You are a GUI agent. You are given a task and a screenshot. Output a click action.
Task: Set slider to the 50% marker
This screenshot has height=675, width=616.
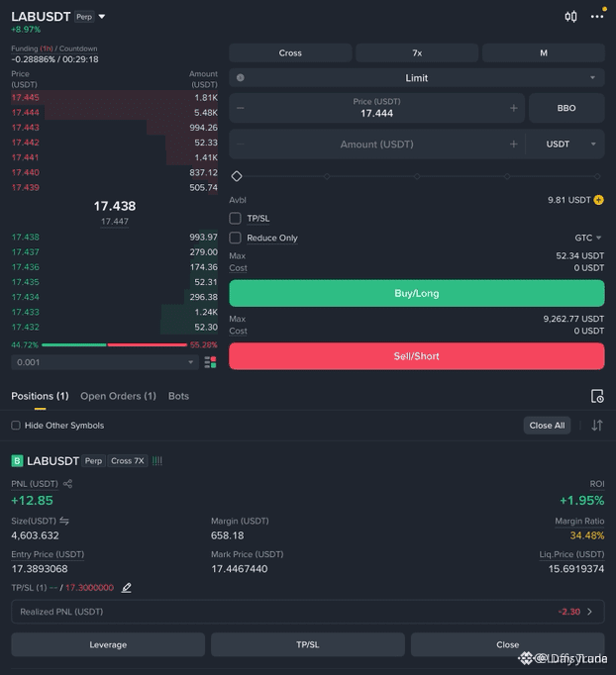417,176
